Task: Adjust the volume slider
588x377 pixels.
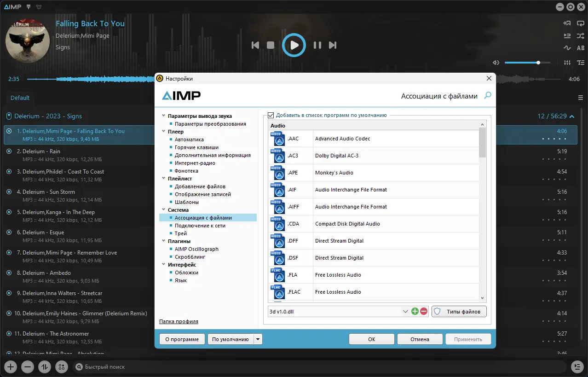Action: pos(527,63)
